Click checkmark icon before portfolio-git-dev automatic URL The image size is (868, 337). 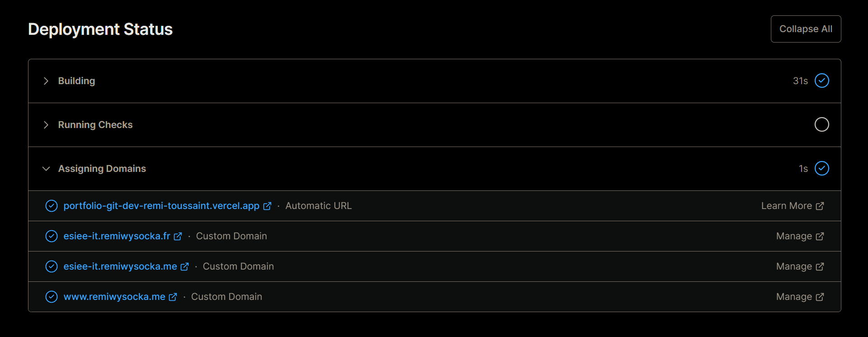[x=52, y=206]
